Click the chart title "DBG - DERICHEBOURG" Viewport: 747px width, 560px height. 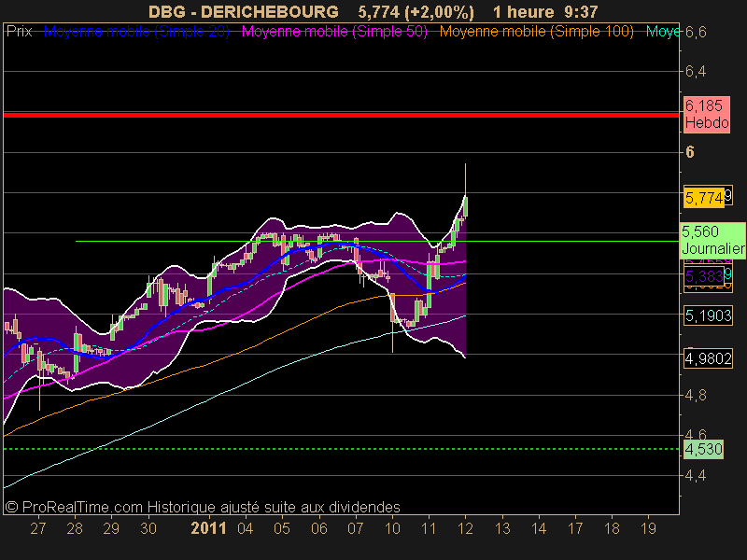click(244, 11)
